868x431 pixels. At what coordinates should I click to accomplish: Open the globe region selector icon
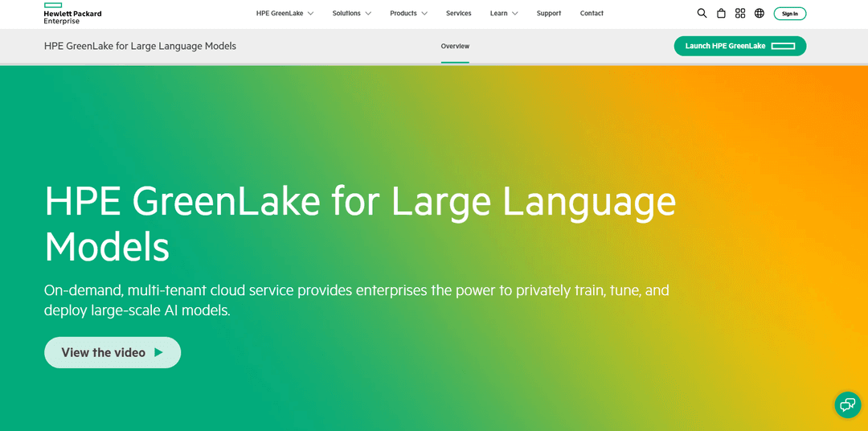(759, 14)
